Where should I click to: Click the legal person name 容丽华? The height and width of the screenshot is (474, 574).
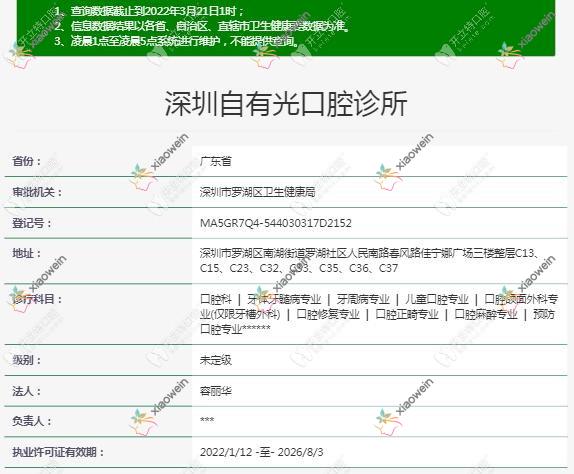point(216,391)
